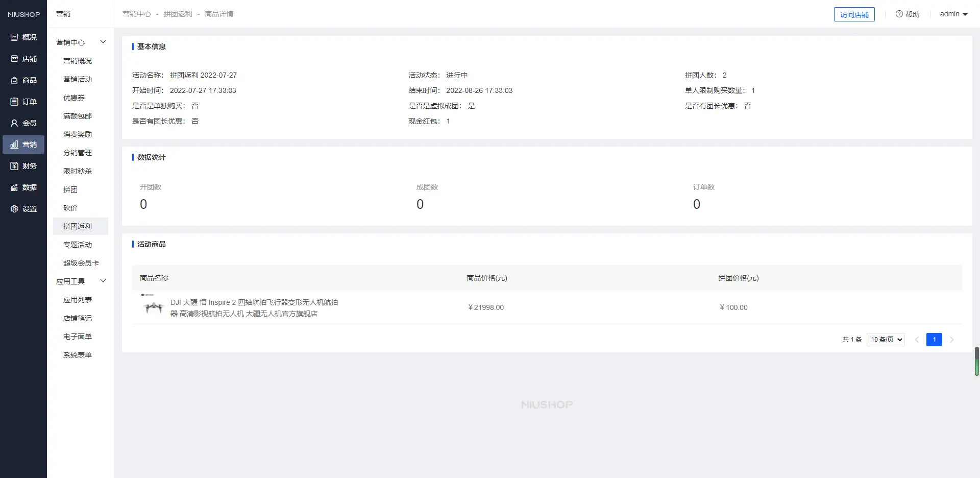Click the vertical page scrollbar handle
980x478 pixels.
click(976, 361)
